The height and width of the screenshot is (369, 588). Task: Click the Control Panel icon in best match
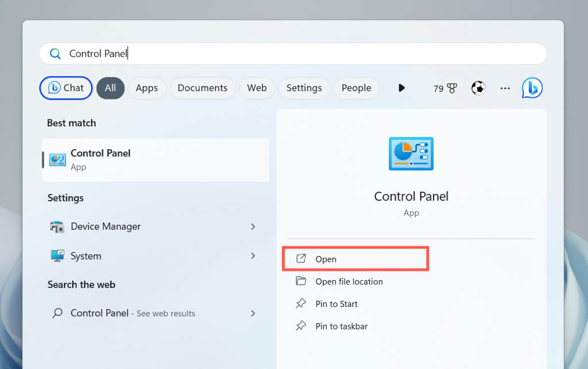tap(57, 160)
